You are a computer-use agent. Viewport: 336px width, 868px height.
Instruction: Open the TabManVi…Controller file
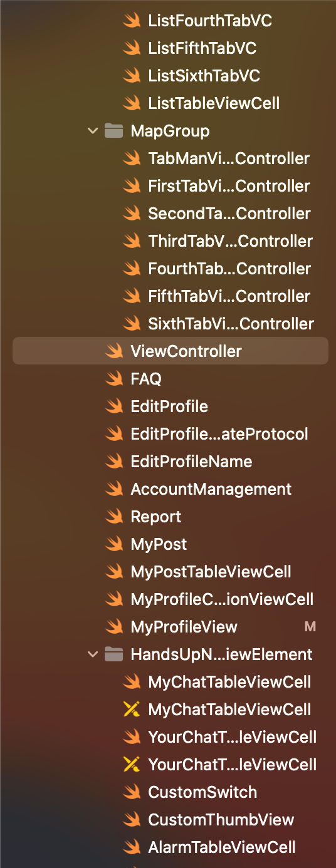point(229,158)
